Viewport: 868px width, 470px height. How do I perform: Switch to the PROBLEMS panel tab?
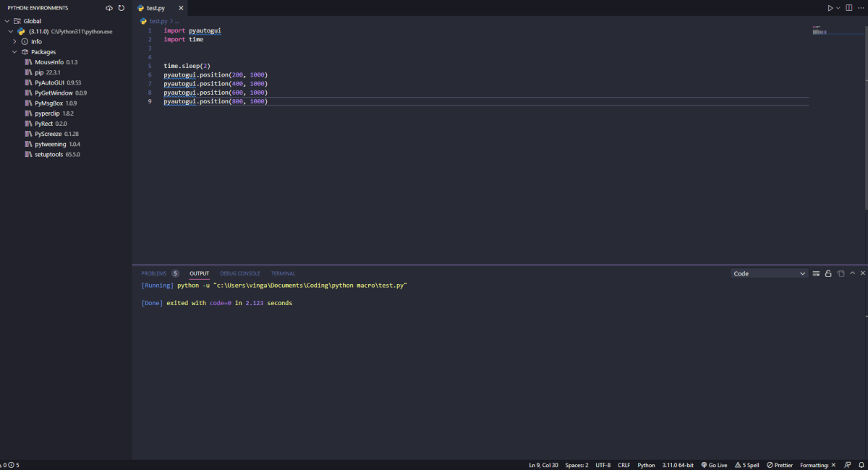point(153,273)
